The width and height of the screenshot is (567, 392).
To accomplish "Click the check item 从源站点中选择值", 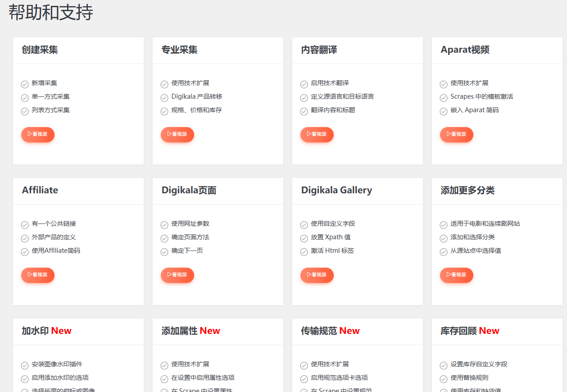I will pos(473,251).
